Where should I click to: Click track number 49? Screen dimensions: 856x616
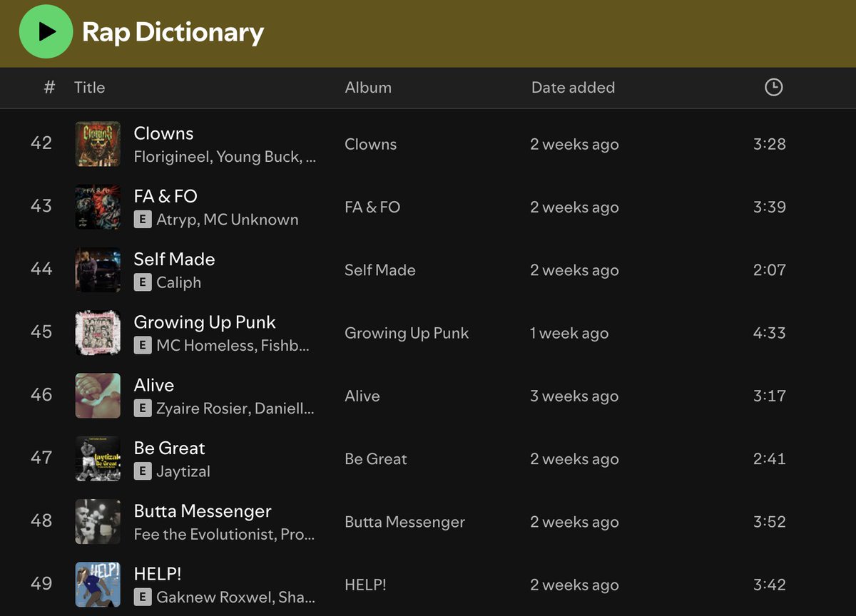tap(41, 584)
